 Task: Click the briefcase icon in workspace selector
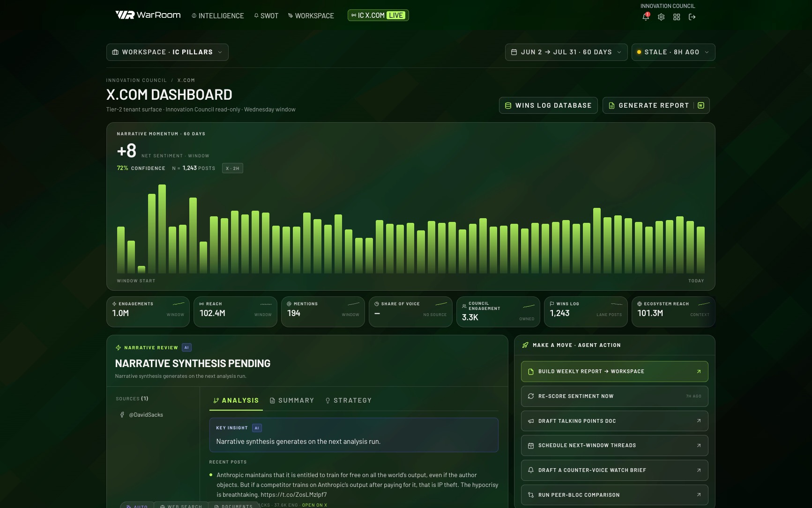tap(115, 52)
